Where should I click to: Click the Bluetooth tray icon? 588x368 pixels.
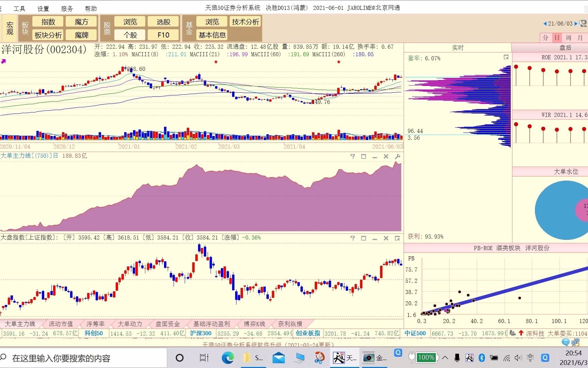[481, 358]
